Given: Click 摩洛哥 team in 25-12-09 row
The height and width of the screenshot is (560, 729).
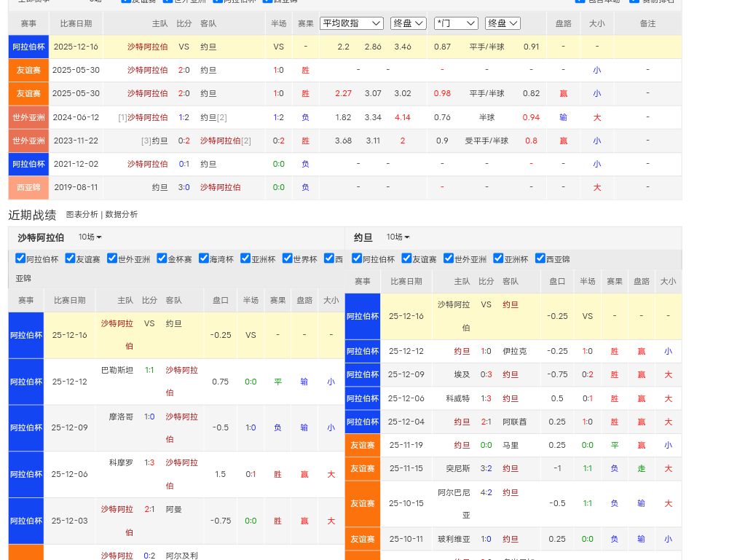Looking at the screenshot, I should [122, 417].
